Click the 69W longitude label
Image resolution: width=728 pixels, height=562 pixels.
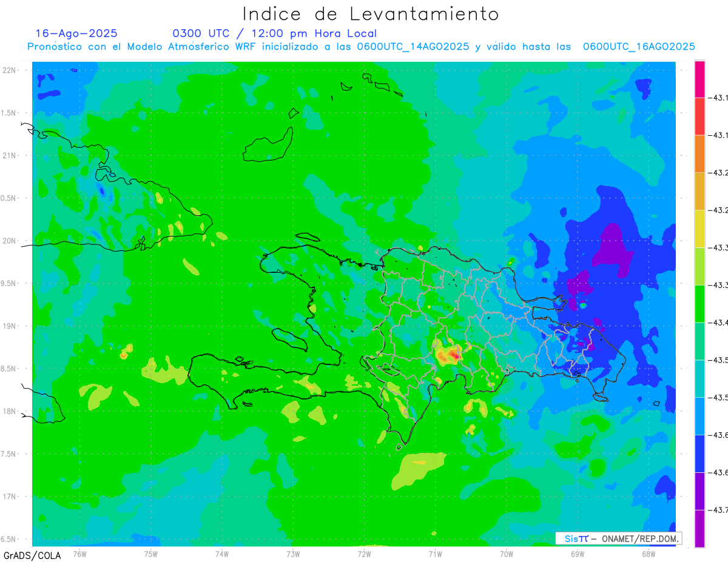click(x=578, y=554)
